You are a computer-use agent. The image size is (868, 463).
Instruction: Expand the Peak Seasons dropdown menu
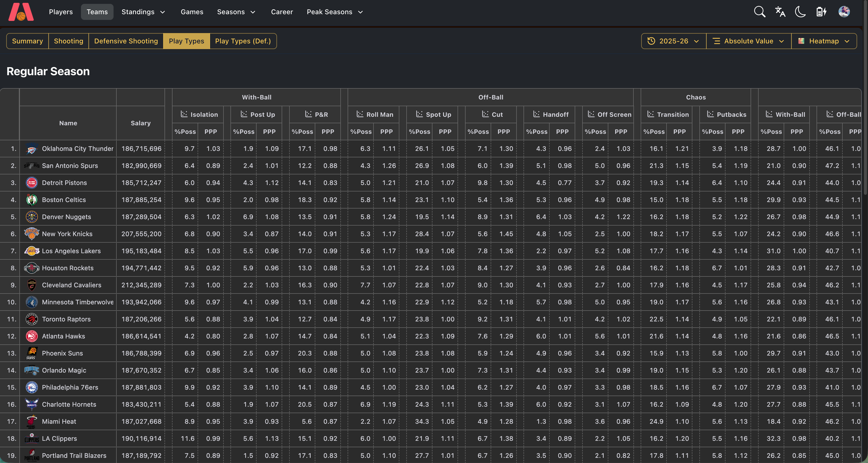pos(335,12)
